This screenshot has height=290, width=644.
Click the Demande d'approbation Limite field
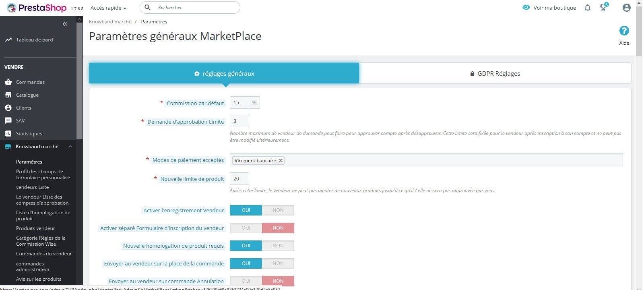(239, 121)
